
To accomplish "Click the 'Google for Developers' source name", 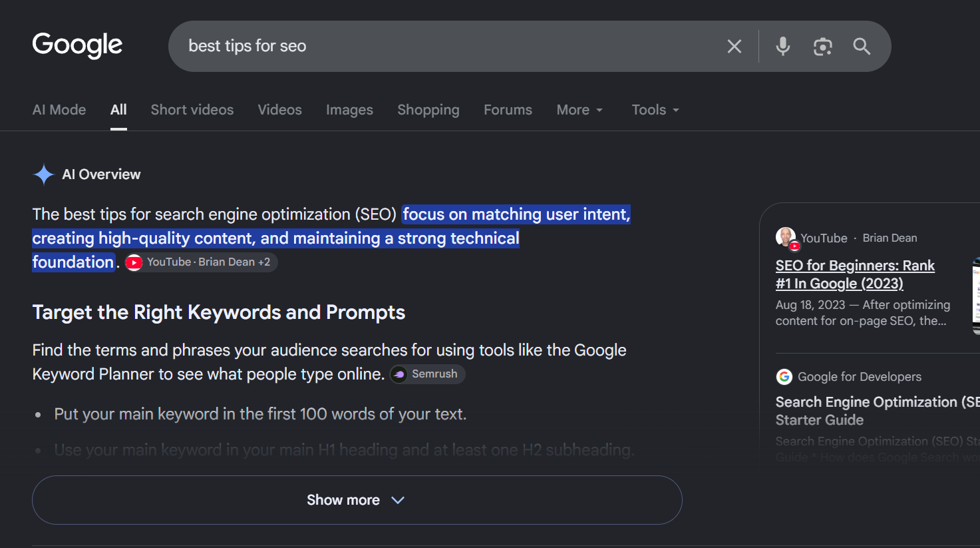I will 860,377.
